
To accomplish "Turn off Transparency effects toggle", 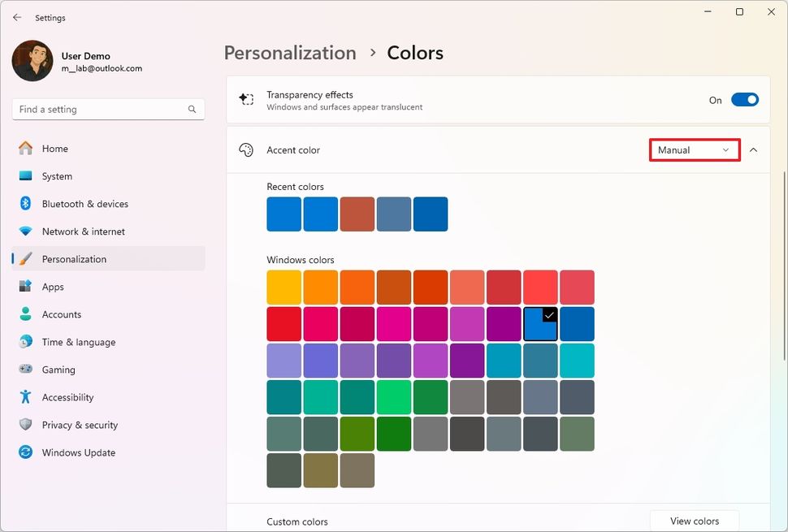I will 744,100.
